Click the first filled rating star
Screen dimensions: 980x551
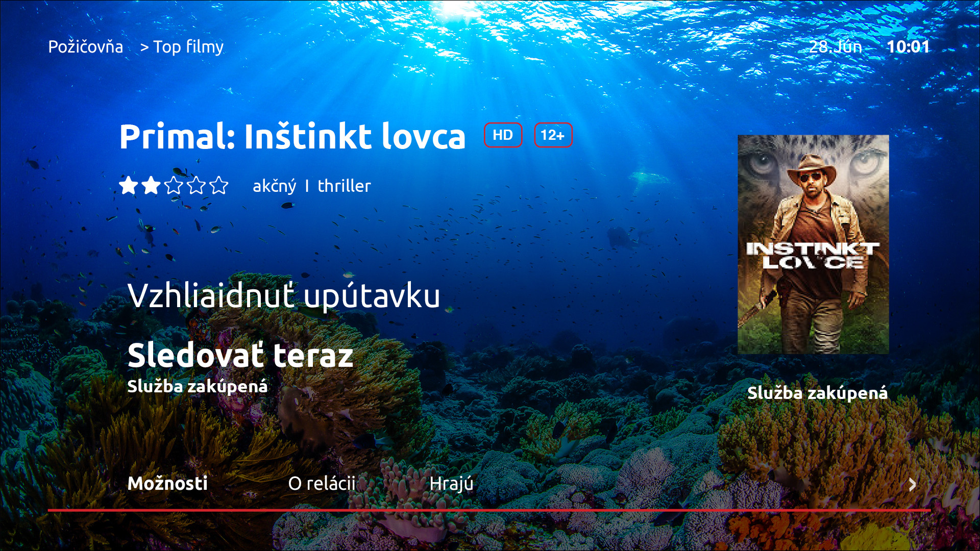coord(129,186)
